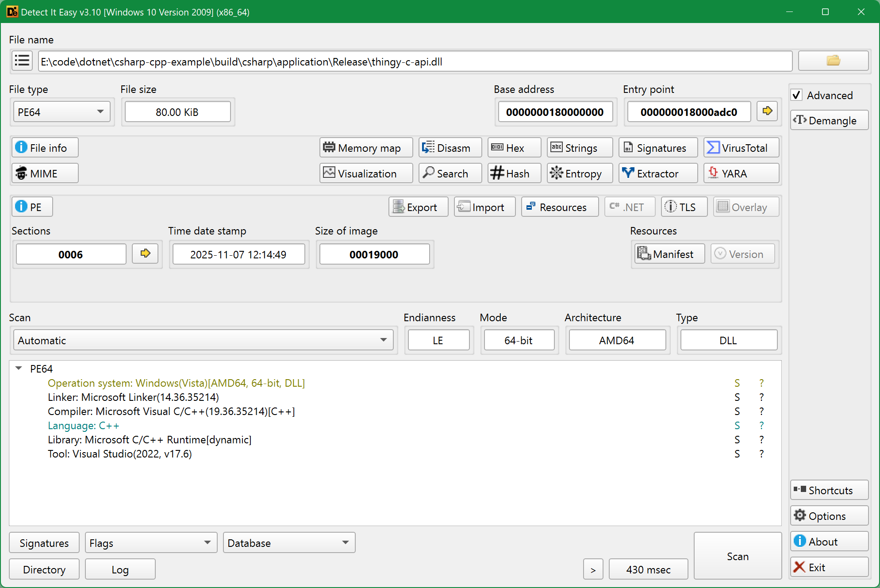Open the Entropy analysis
Image resolution: width=880 pixels, height=588 pixels.
579,173
